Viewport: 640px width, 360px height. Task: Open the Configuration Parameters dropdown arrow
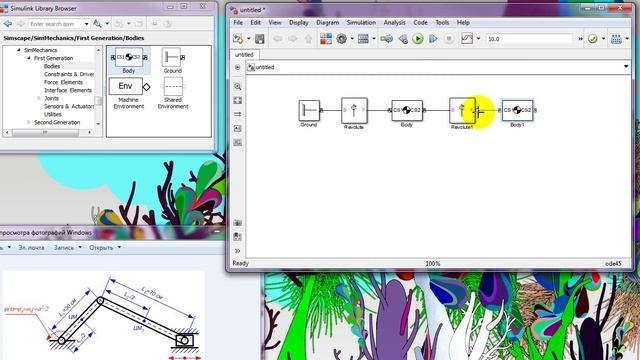tap(352, 39)
